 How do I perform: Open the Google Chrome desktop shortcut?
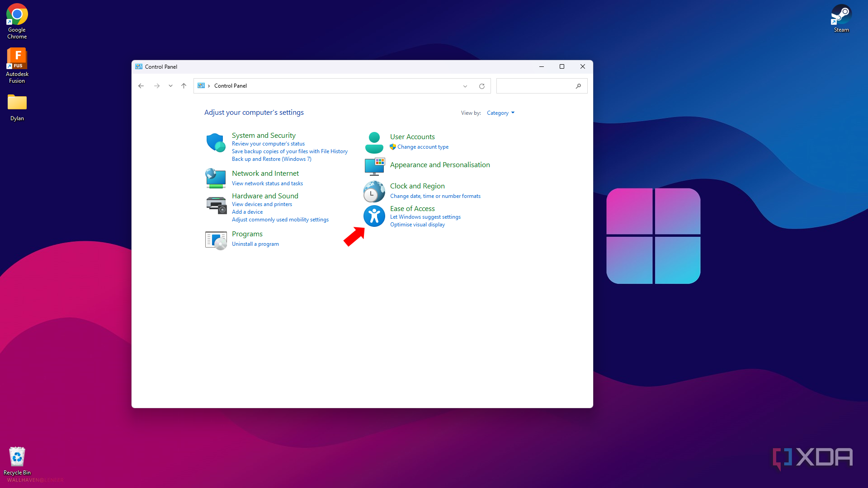point(17,21)
